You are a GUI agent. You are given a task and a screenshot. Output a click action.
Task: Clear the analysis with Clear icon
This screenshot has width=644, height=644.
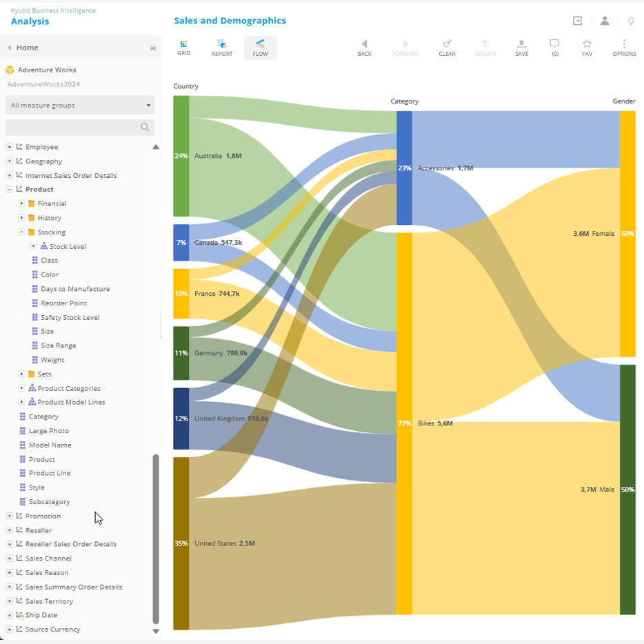pyautogui.click(x=447, y=47)
